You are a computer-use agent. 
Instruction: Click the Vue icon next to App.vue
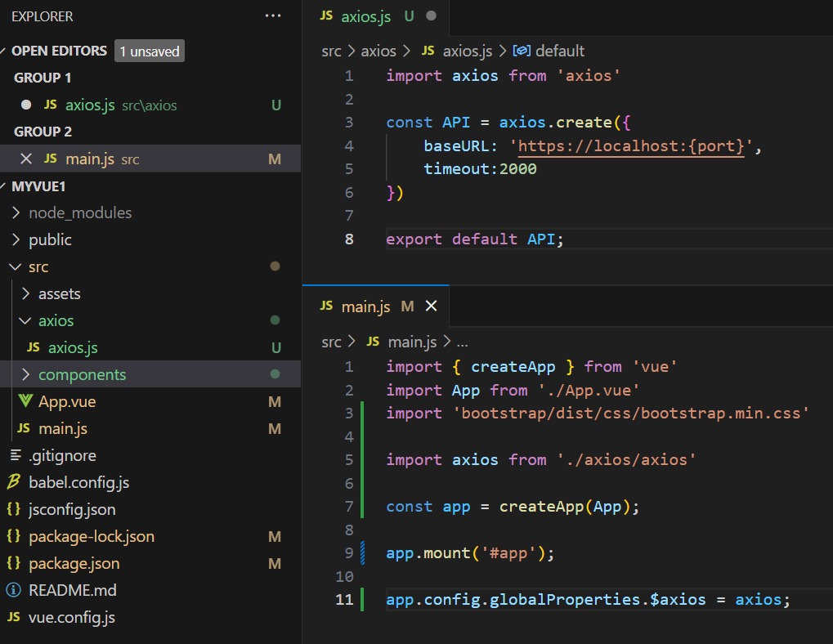click(25, 400)
